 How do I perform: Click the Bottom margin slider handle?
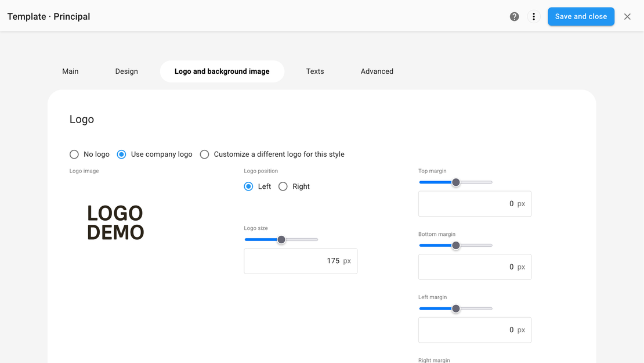[x=456, y=246]
